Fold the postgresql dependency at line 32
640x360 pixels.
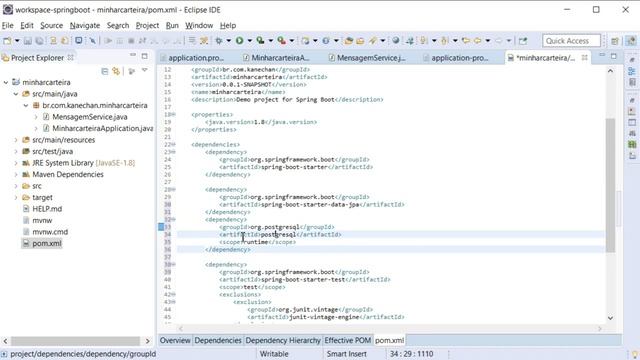pos(173,220)
